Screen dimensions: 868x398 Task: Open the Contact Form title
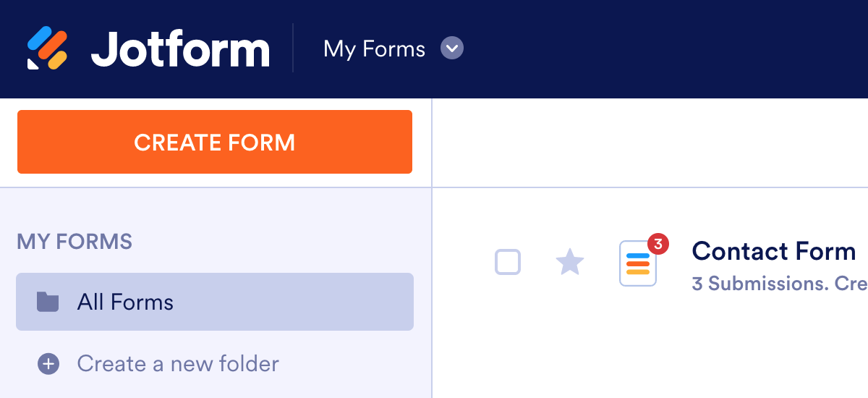point(774,251)
